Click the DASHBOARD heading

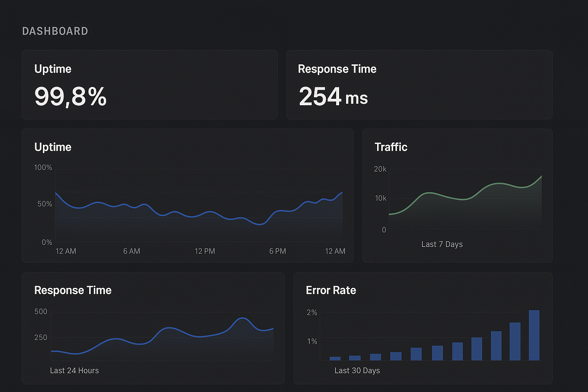pyautogui.click(x=55, y=31)
